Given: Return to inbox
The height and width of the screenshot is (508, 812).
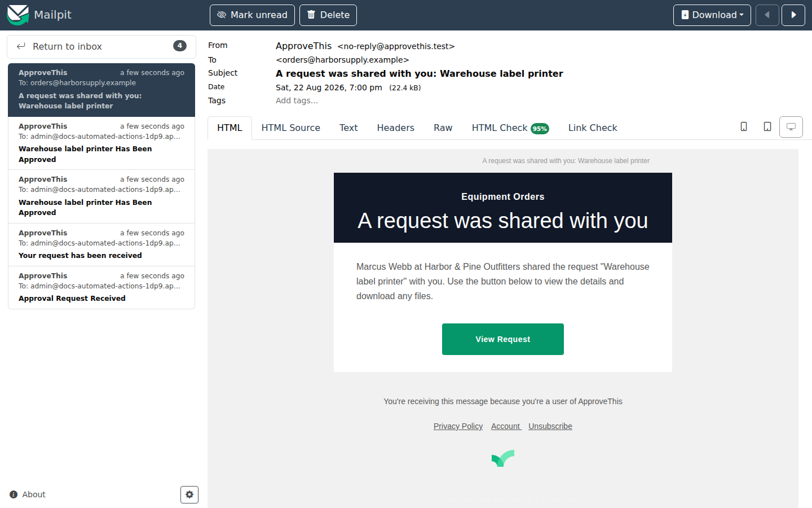Looking at the screenshot, I should (x=101, y=46).
